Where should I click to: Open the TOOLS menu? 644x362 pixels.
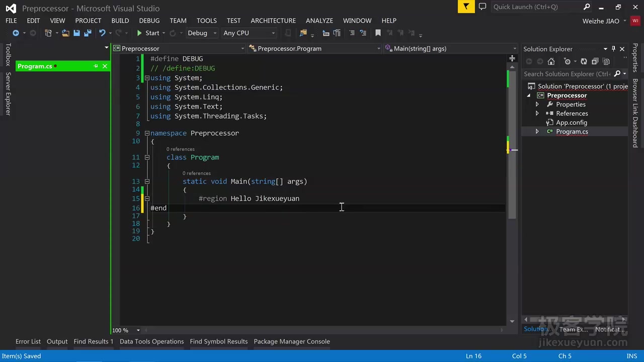207,21
